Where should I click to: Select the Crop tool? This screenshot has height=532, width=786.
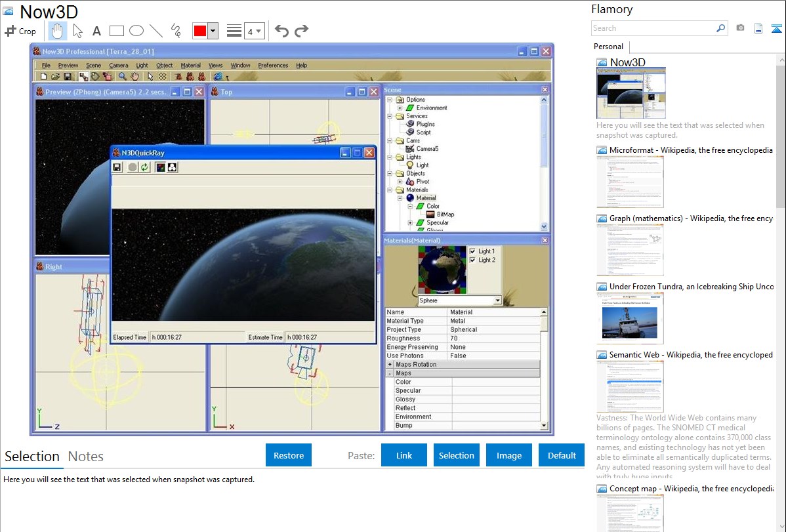tap(20, 31)
